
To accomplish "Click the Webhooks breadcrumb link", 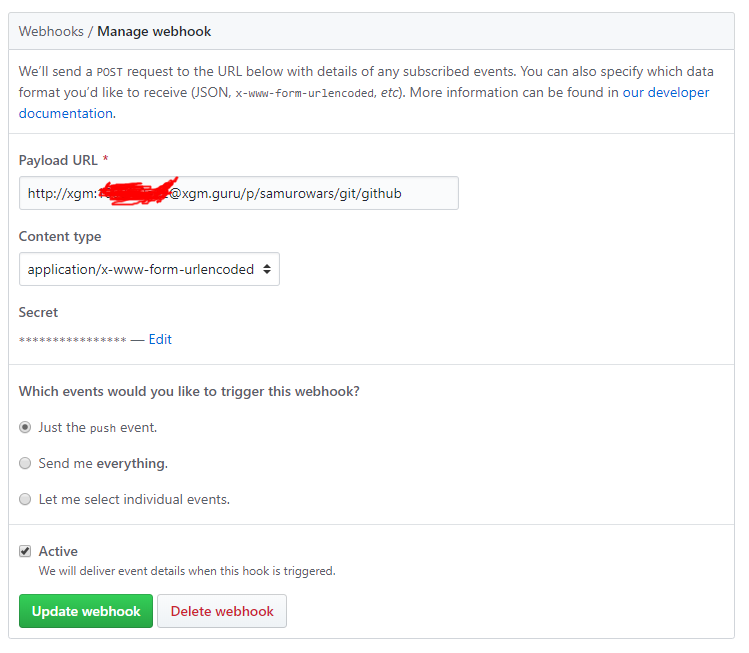I will (51, 31).
